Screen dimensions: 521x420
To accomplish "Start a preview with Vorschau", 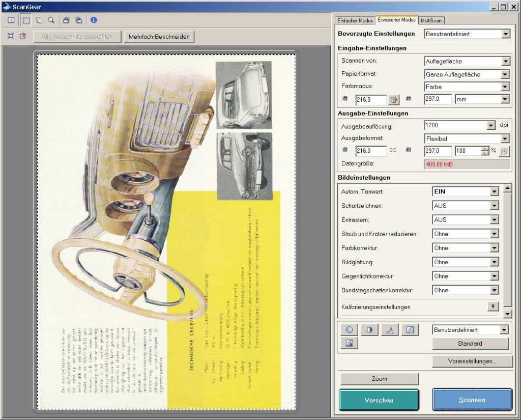I will (x=379, y=400).
